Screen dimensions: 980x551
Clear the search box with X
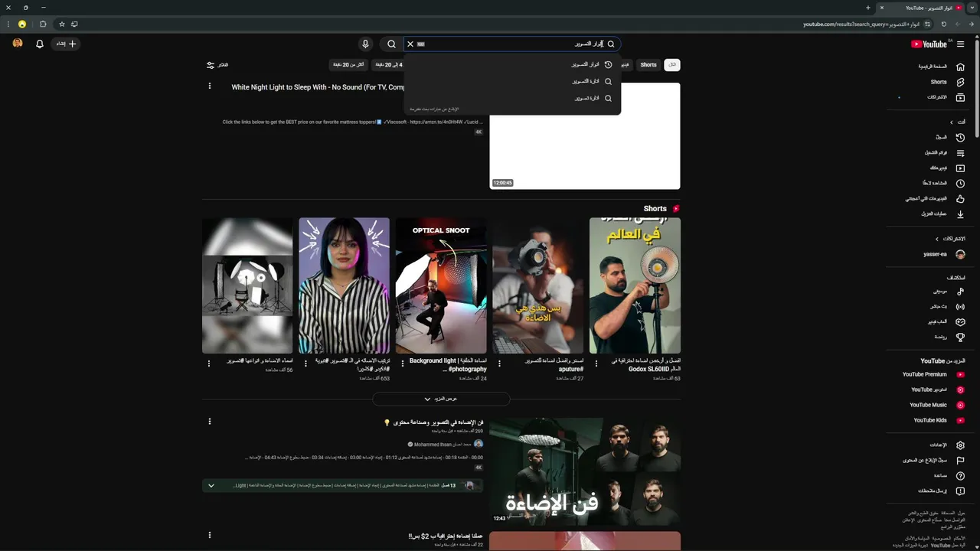point(410,44)
